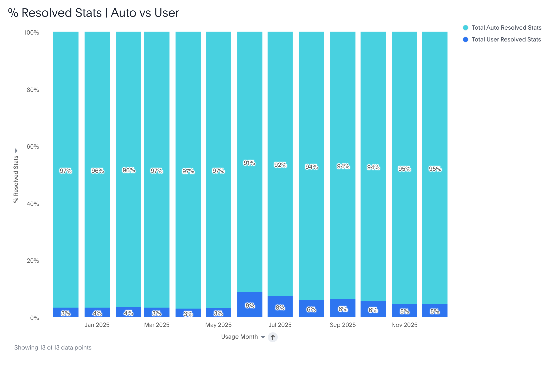Click the chart title % Resolved Stats
Screen dimensions: 555x392
[93, 13]
